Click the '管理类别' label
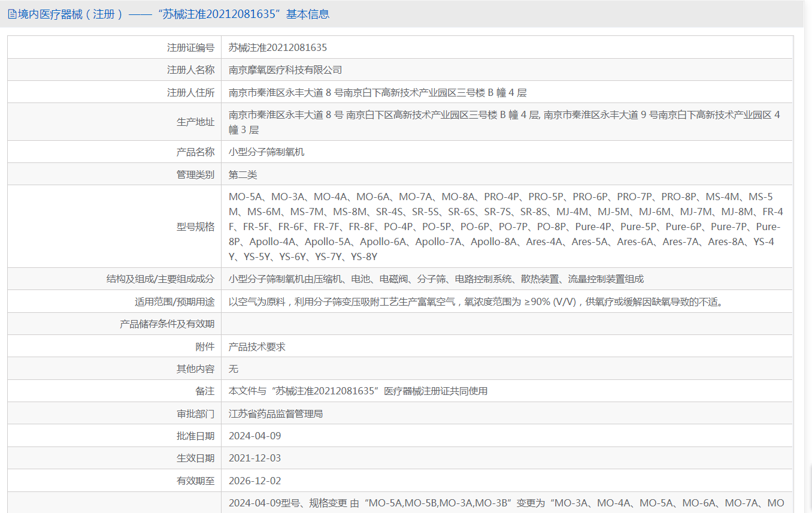 pyautogui.click(x=195, y=174)
